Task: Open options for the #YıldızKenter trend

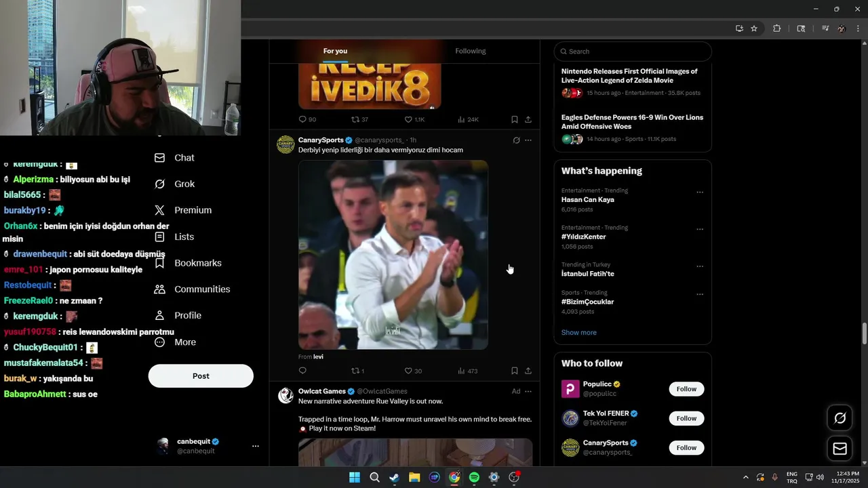Action: 700,230
